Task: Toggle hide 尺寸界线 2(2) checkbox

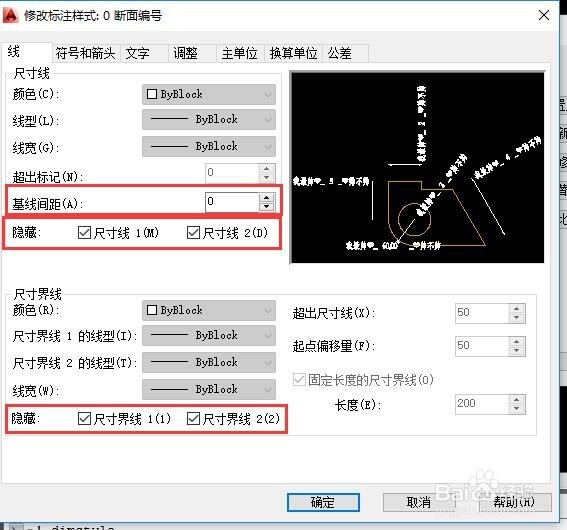Action: coord(193,419)
